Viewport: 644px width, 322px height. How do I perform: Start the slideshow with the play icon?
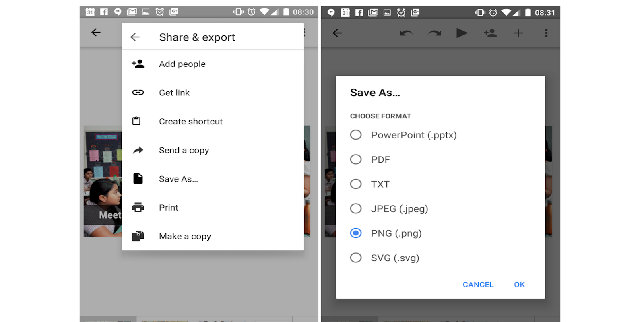point(462,33)
